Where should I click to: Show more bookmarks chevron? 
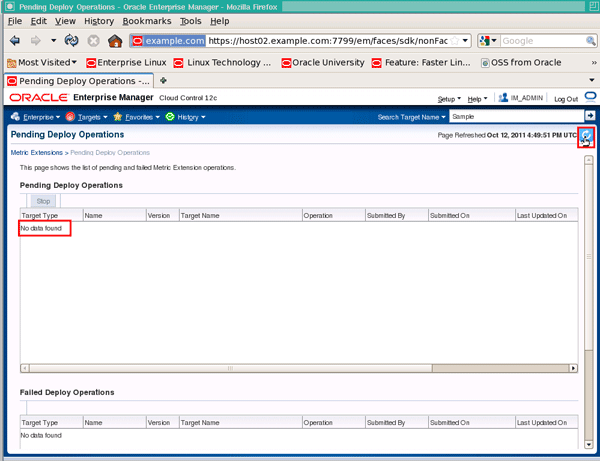(594, 62)
